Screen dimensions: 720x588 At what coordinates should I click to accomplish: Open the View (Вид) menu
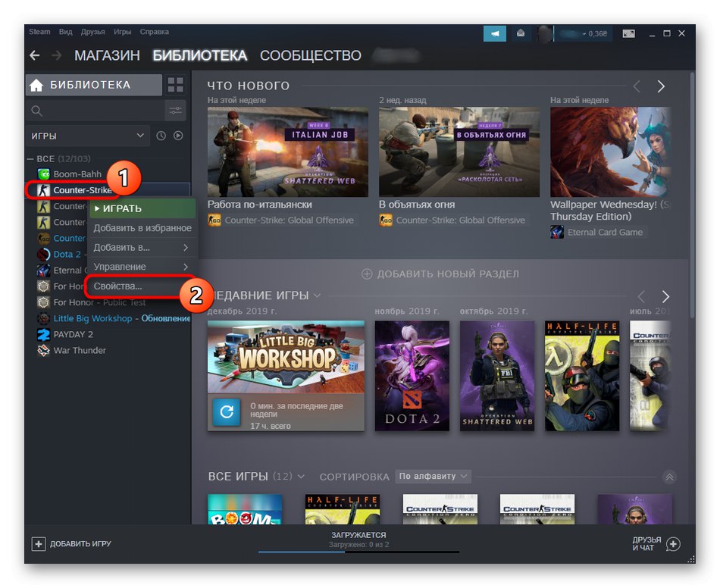[66, 32]
